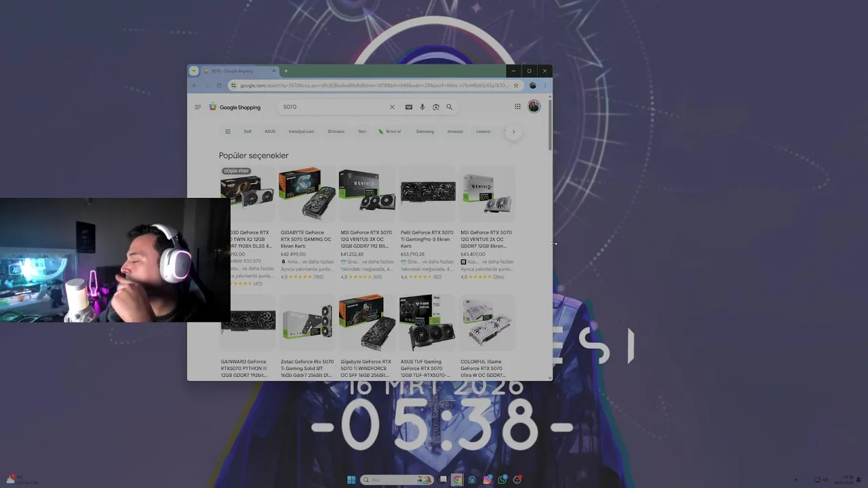Image resolution: width=868 pixels, height=488 pixels.
Task: Submit search with magnifier icon
Action: click(x=449, y=107)
